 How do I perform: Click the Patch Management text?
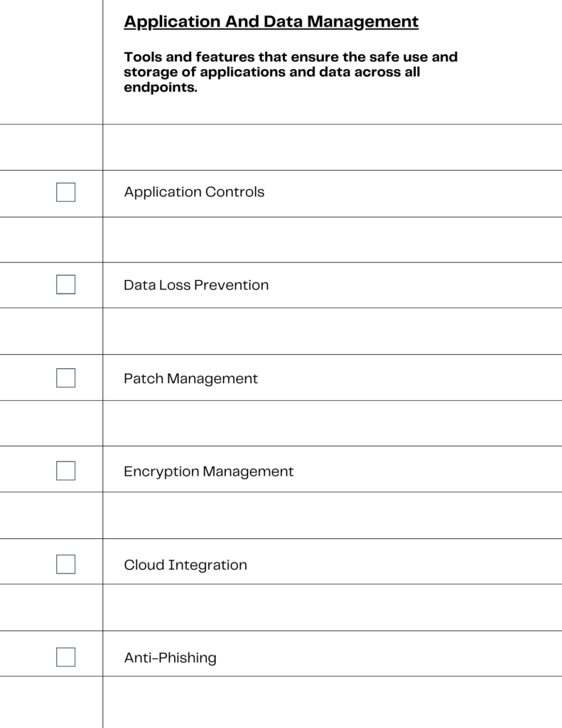click(190, 378)
